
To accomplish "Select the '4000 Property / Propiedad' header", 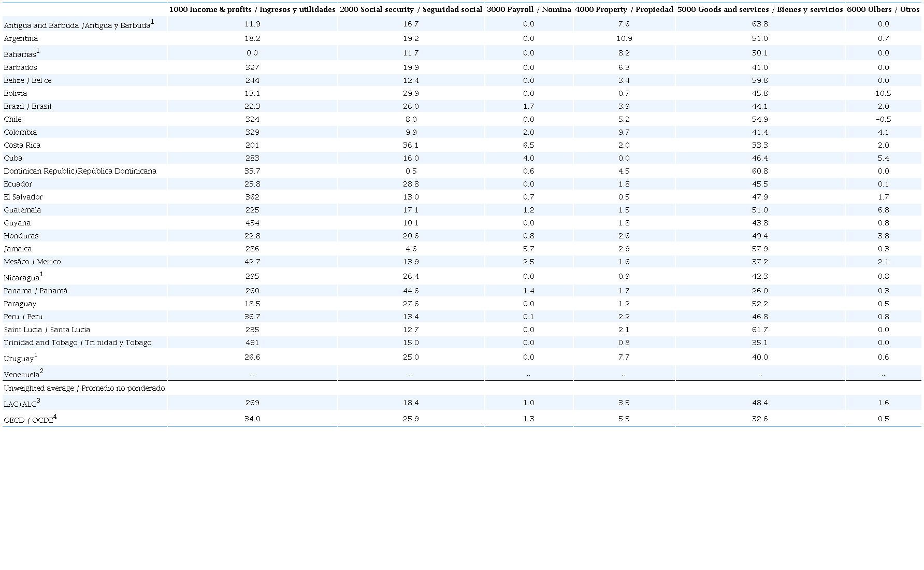I will 624,9.
